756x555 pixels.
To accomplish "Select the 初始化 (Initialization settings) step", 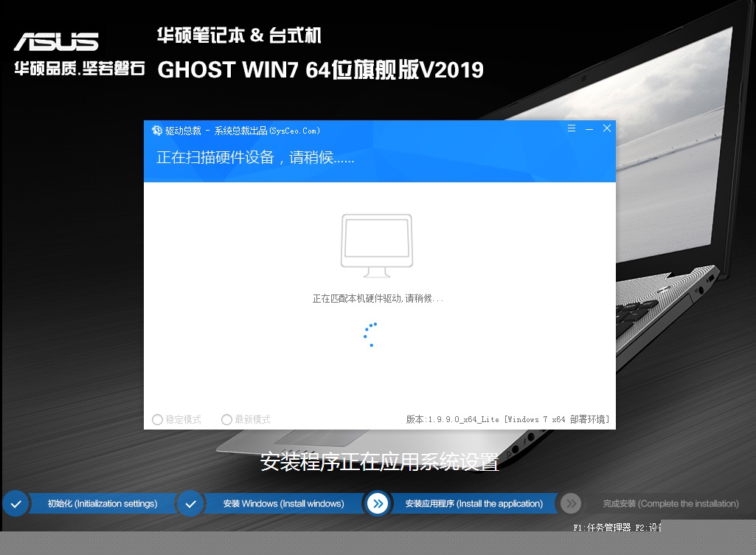I will pyautogui.click(x=103, y=504).
